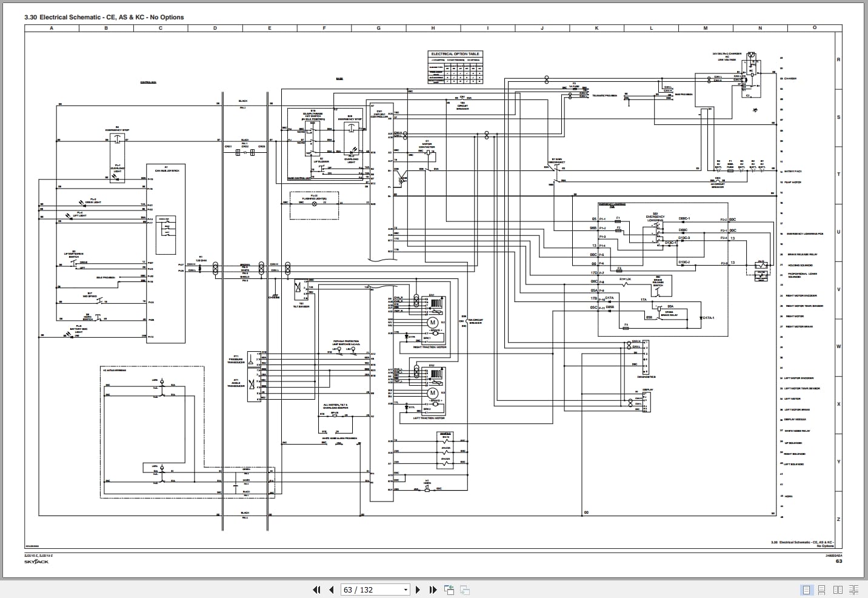868x598 pixels.
Task: Click the 'CAN Bus Joystick' component box
Action: pyautogui.click(x=166, y=254)
